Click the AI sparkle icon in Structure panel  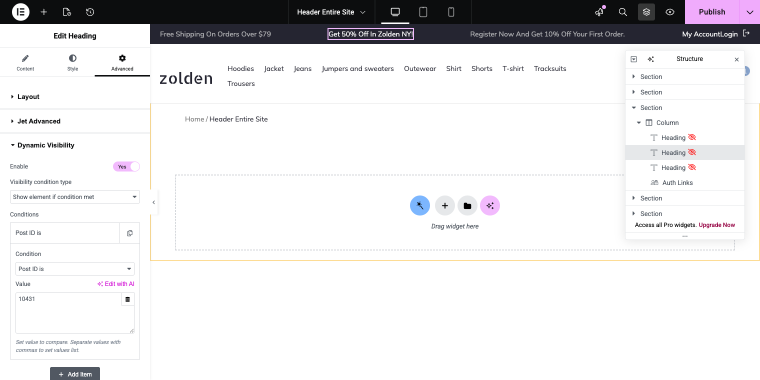point(650,59)
